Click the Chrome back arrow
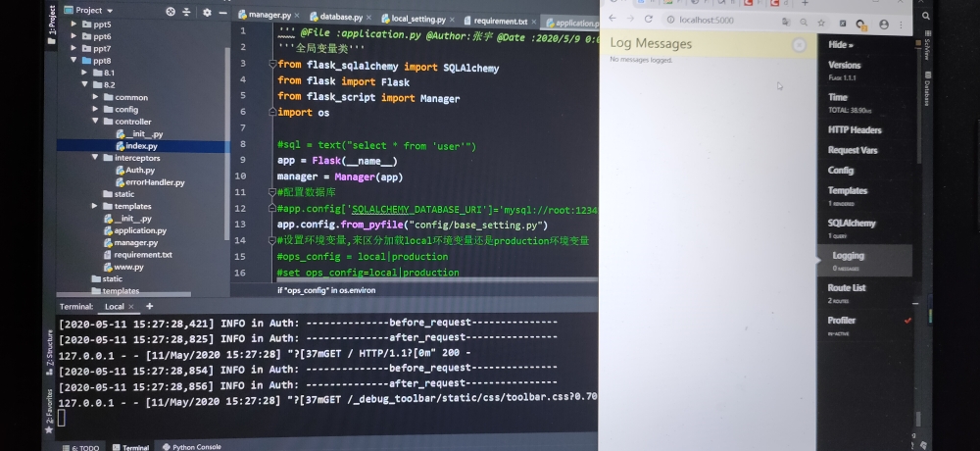The width and height of the screenshot is (980, 451). pyautogui.click(x=612, y=19)
